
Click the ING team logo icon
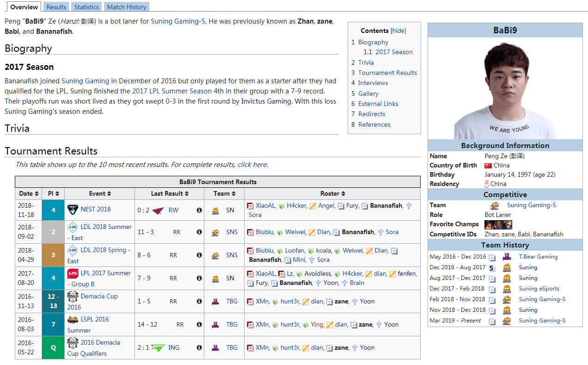(x=158, y=348)
